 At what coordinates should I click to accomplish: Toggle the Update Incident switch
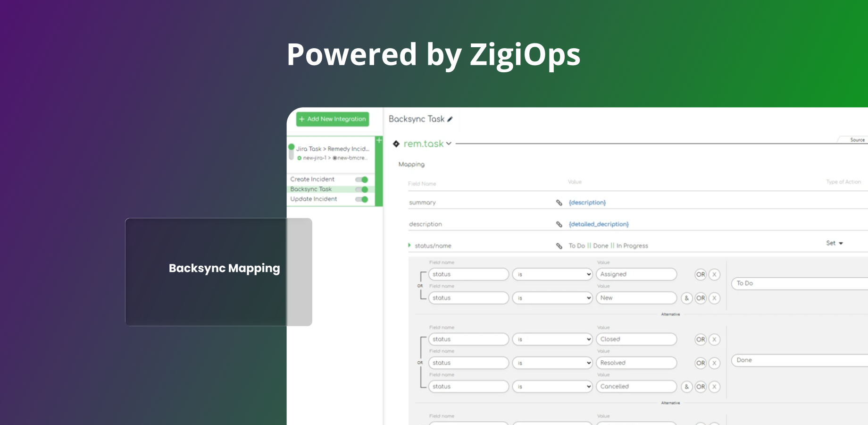(x=361, y=199)
